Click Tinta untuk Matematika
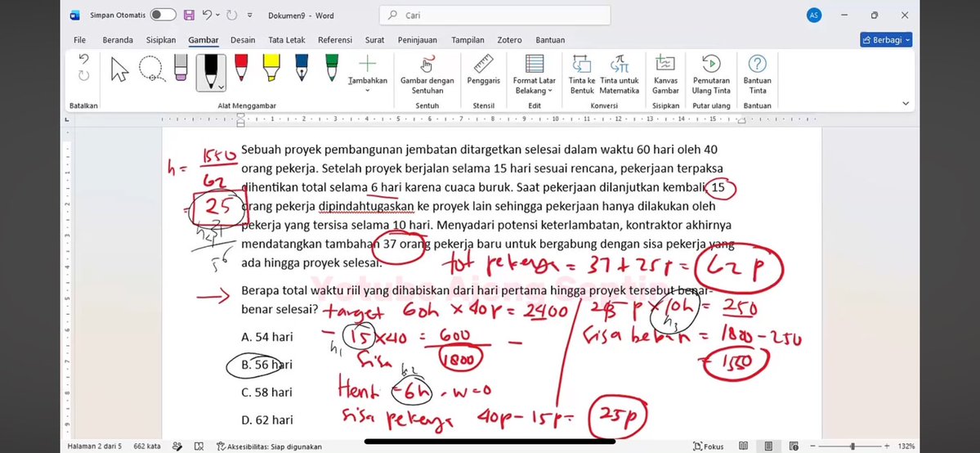The height and width of the screenshot is (453, 980). [x=620, y=74]
